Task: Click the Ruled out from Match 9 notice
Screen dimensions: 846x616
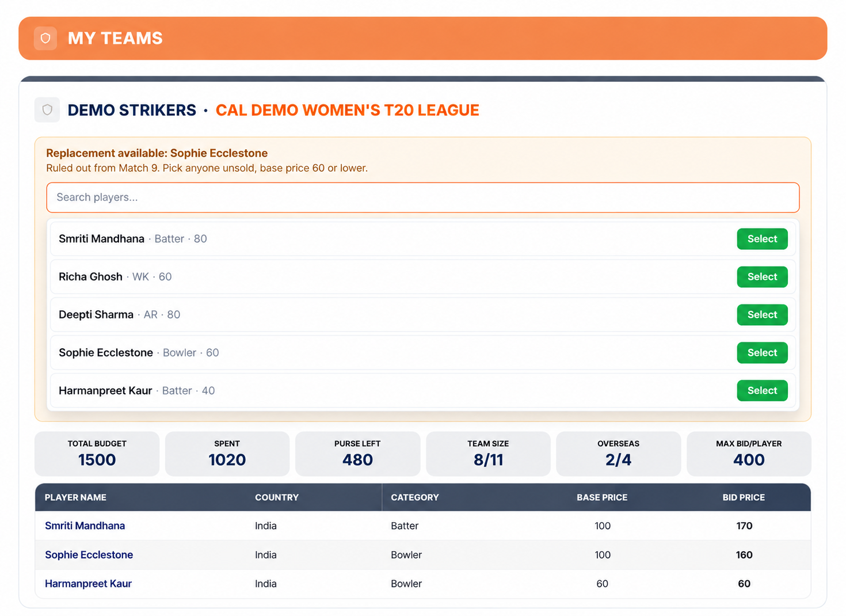Action: 207,168
